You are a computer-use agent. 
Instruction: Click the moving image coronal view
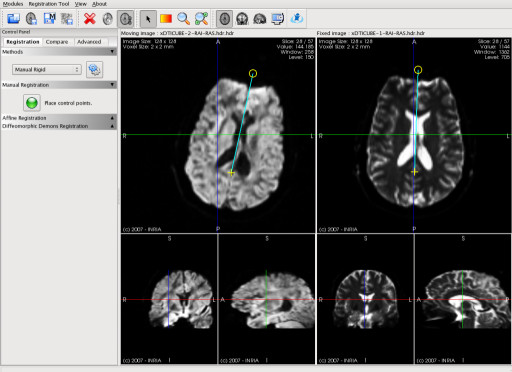(169, 299)
